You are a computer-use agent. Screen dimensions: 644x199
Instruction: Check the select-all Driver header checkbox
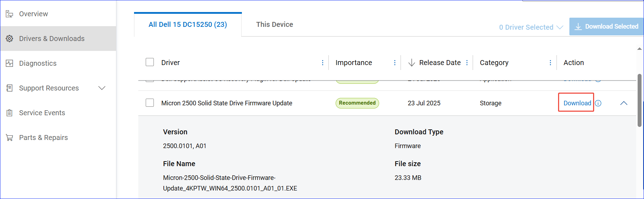(x=150, y=62)
